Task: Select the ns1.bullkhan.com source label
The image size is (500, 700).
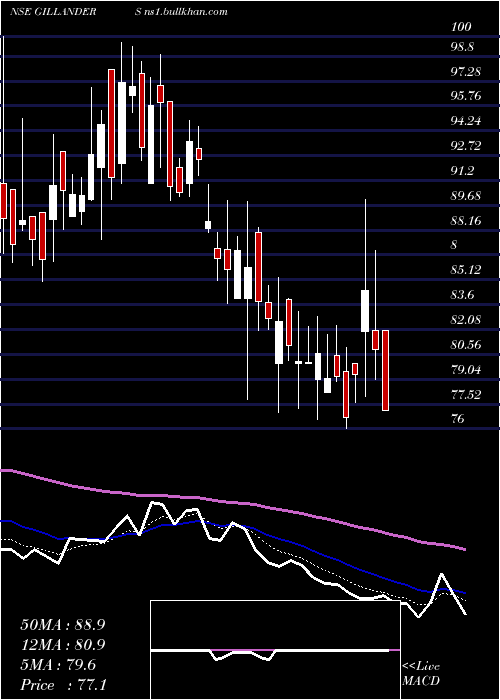Action: (x=186, y=11)
